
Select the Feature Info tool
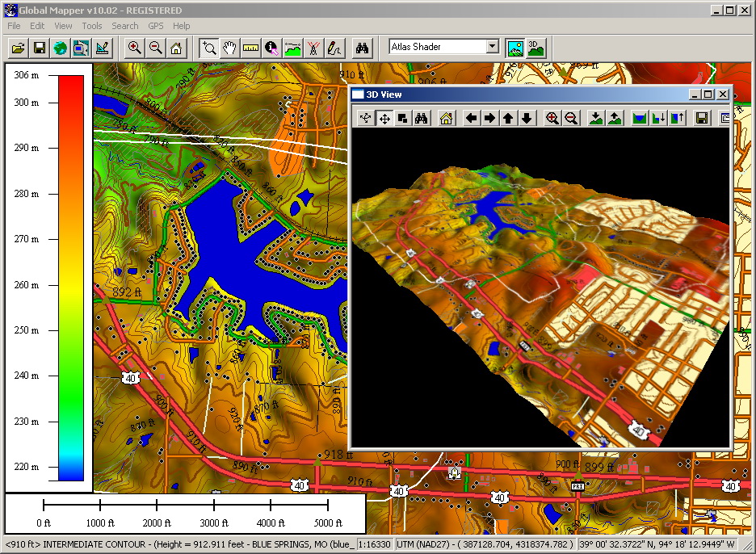pos(271,48)
